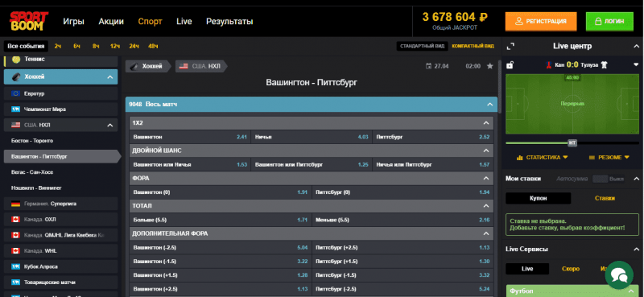This screenshot has width=644, height=297.
Task: Click the German flag beside Суперлига
Action: point(15,204)
